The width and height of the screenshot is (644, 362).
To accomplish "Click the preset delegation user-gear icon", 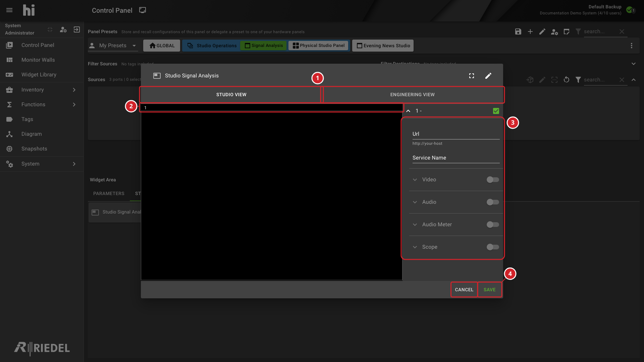I will point(554,32).
